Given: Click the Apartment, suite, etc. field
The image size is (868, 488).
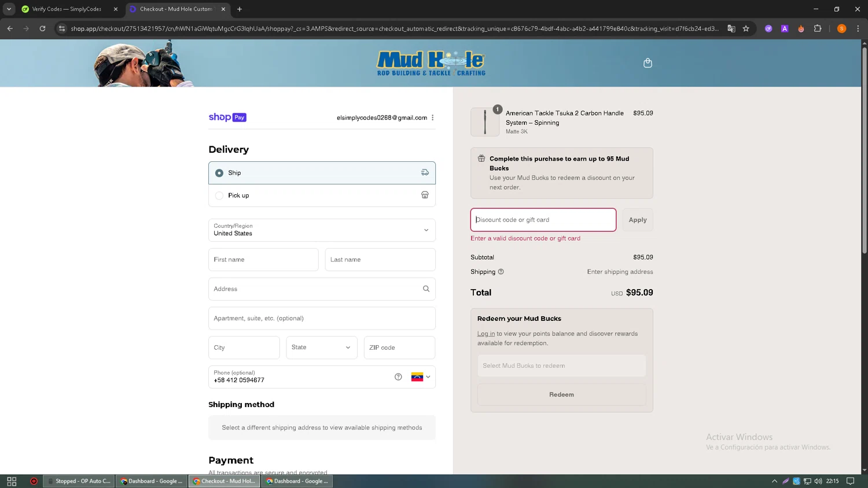Looking at the screenshot, I should pyautogui.click(x=322, y=319).
